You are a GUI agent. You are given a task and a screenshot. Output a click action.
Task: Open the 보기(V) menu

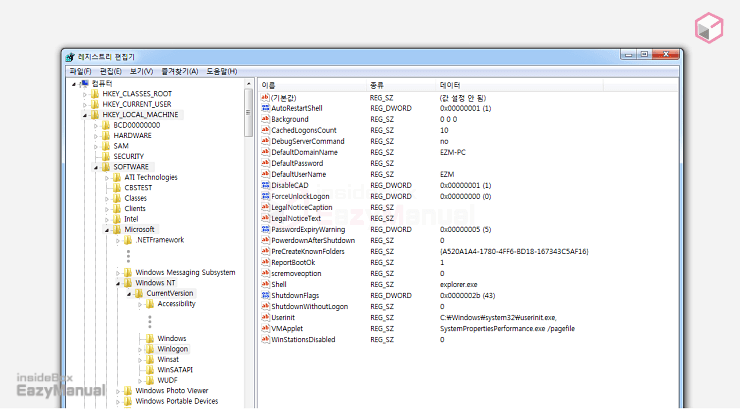(x=141, y=71)
